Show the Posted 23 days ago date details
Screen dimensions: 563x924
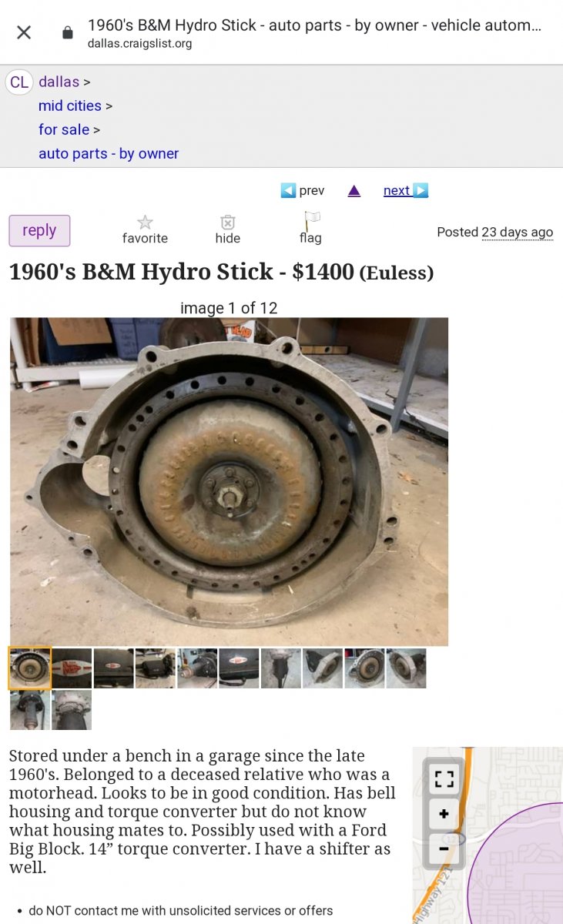click(517, 232)
